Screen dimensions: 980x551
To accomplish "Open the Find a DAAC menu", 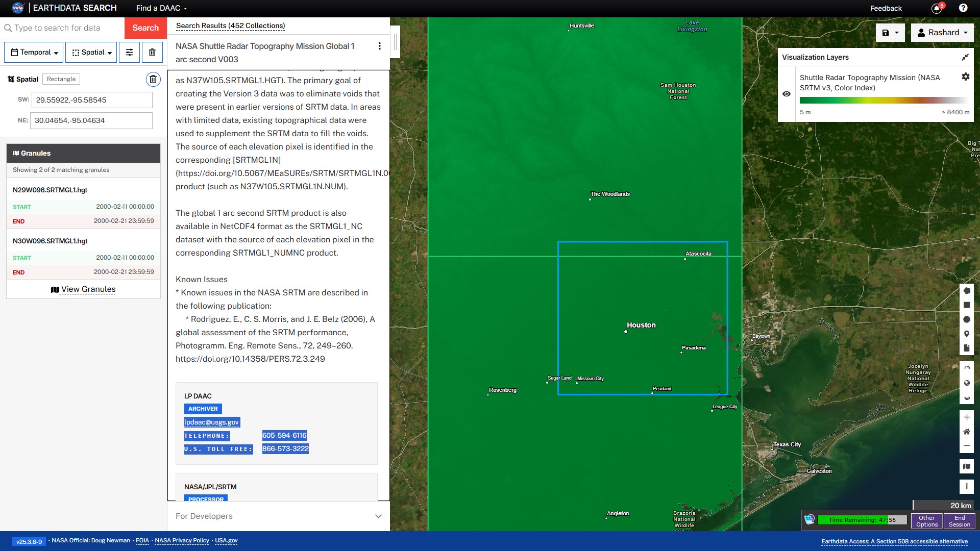I will pos(161,8).
